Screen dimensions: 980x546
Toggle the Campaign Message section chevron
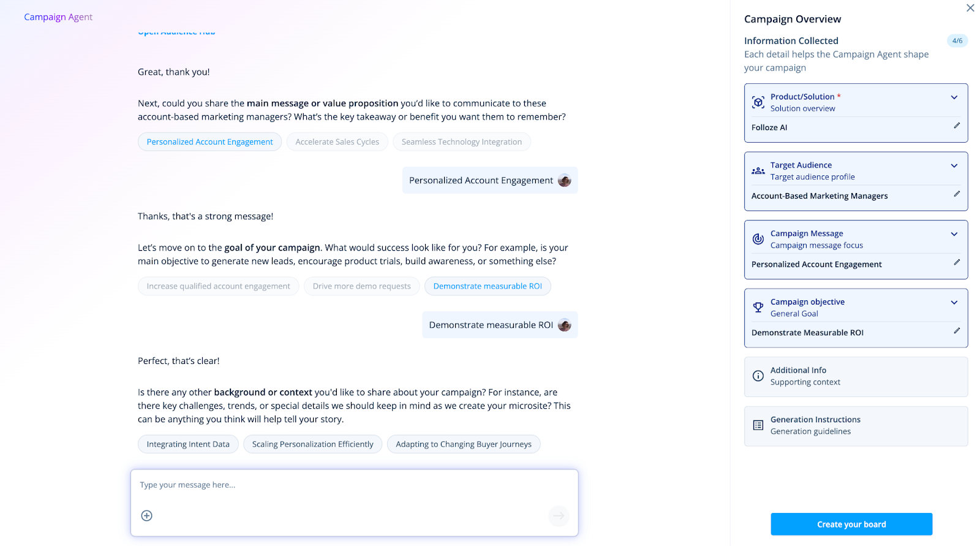(954, 234)
